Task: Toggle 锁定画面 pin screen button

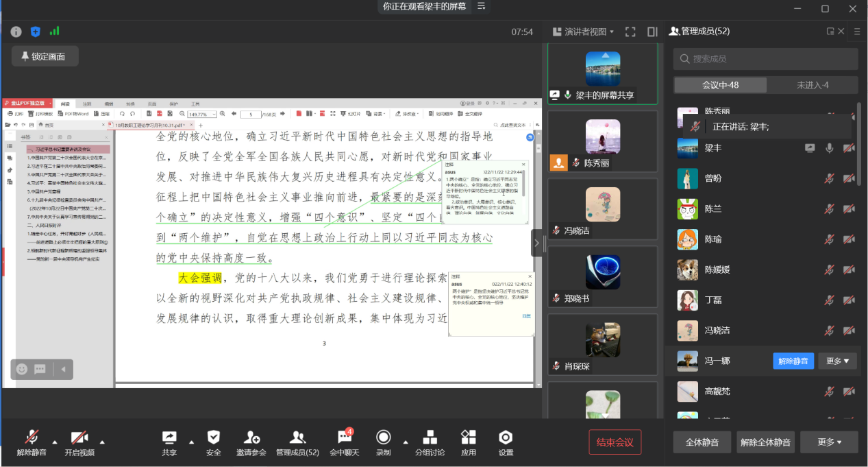Action: click(x=45, y=56)
